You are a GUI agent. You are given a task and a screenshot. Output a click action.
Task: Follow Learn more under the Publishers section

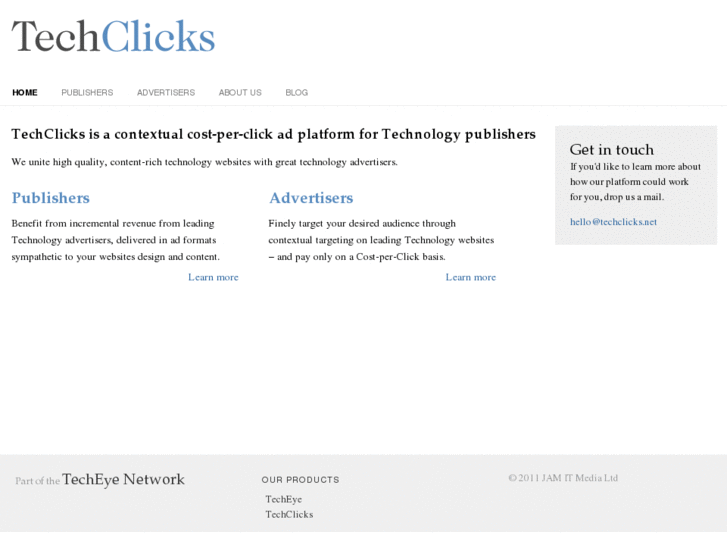[213, 277]
